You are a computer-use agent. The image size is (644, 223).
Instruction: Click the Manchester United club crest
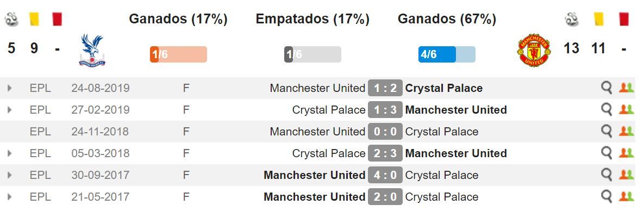coord(534,50)
